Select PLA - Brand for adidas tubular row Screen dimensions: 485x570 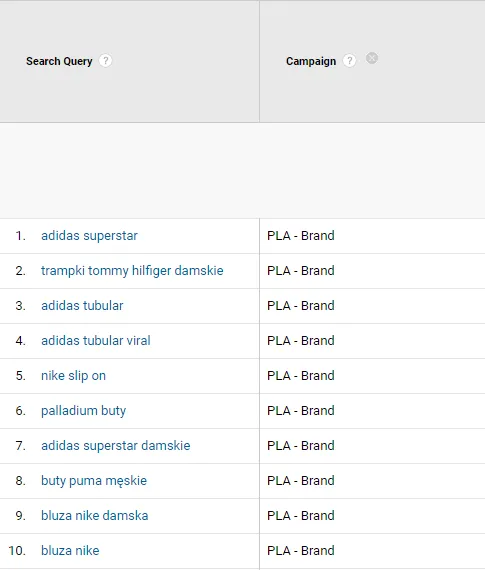301,305
